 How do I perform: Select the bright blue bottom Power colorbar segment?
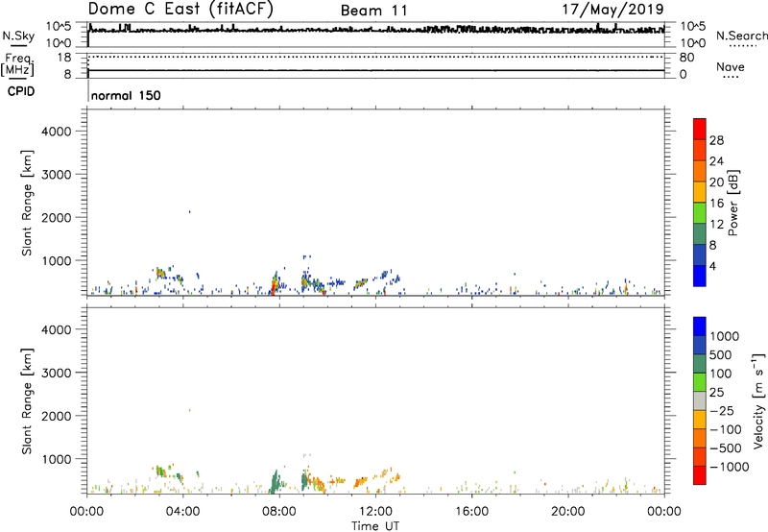700,276
